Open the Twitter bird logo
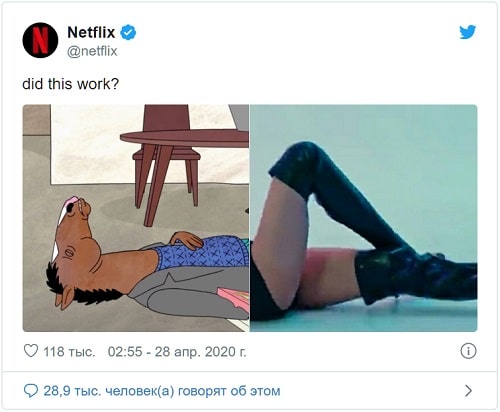500x412 pixels. (468, 32)
